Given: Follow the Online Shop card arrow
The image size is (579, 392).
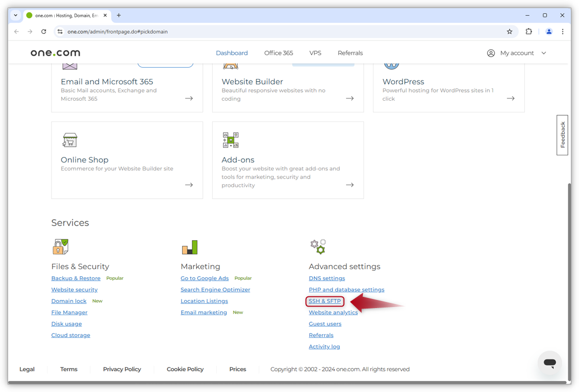Looking at the screenshot, I should 189,185.
